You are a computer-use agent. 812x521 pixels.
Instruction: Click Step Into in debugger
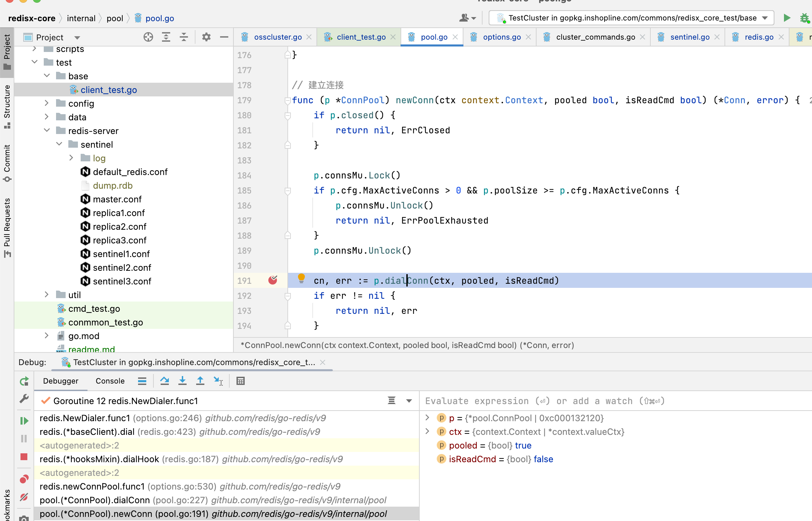pos(182,381)
